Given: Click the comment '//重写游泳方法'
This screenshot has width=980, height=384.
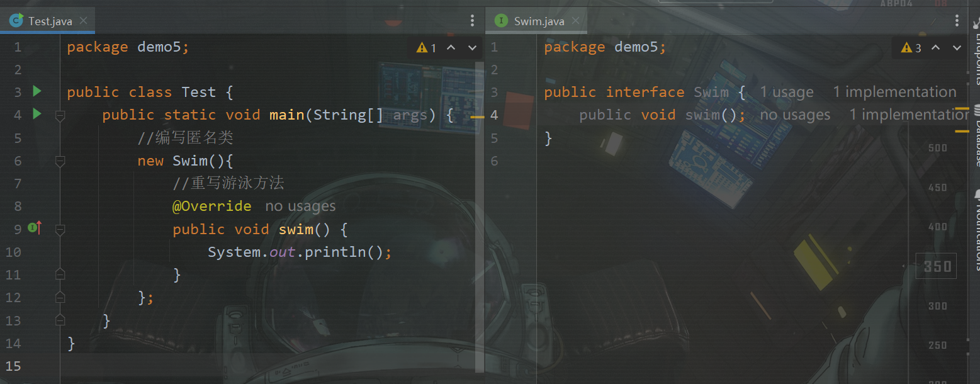Looking at the screenshot, I should [228, 183].
